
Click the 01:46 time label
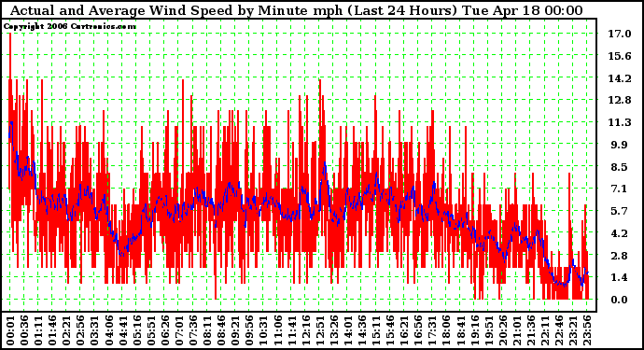click(x=52, y=330)
